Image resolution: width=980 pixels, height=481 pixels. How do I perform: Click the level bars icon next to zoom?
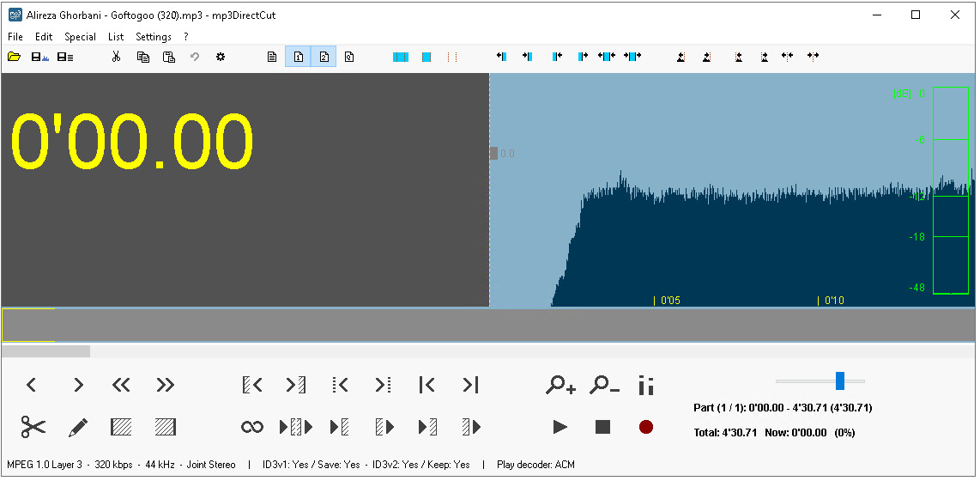click(646, 386)
